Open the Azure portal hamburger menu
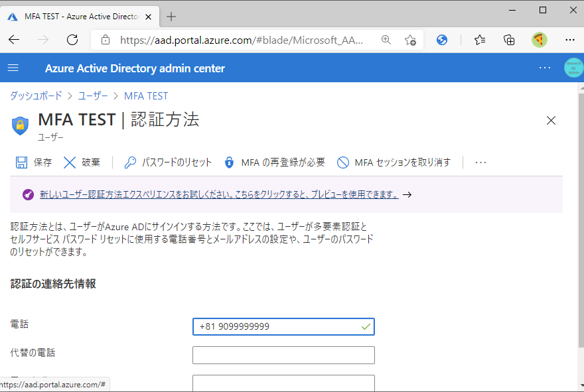 pyautogui.click(x=13, y=68)
